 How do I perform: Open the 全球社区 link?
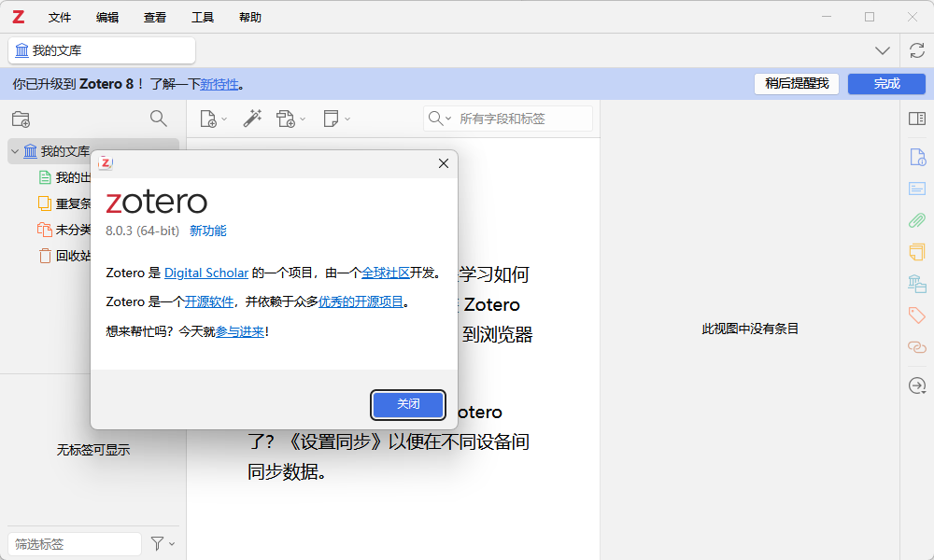click(x=386, y=273)
